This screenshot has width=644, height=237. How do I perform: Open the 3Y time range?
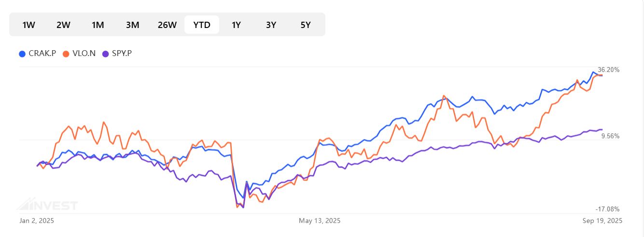(271, 25)
